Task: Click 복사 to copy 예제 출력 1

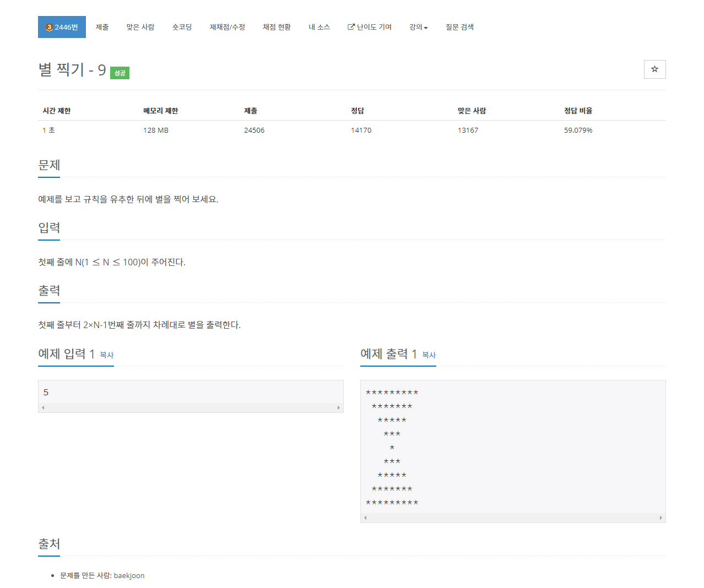Action: [429, 356]
